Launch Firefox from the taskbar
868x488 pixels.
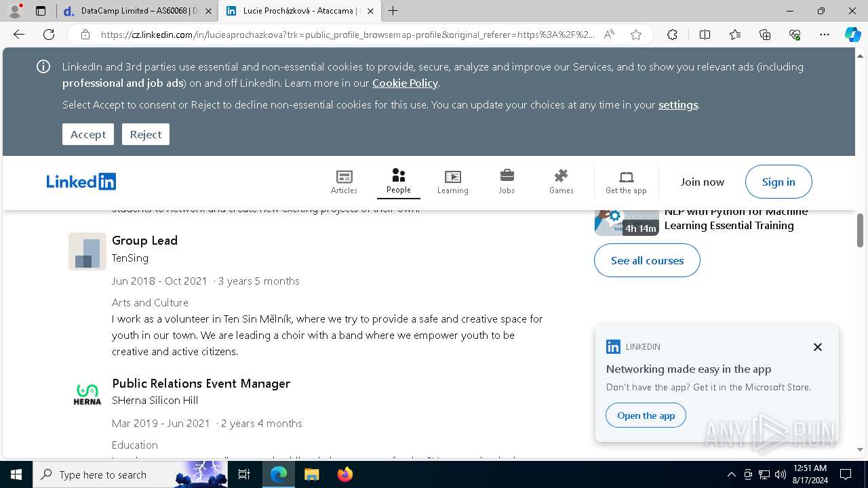pos(345,474)
